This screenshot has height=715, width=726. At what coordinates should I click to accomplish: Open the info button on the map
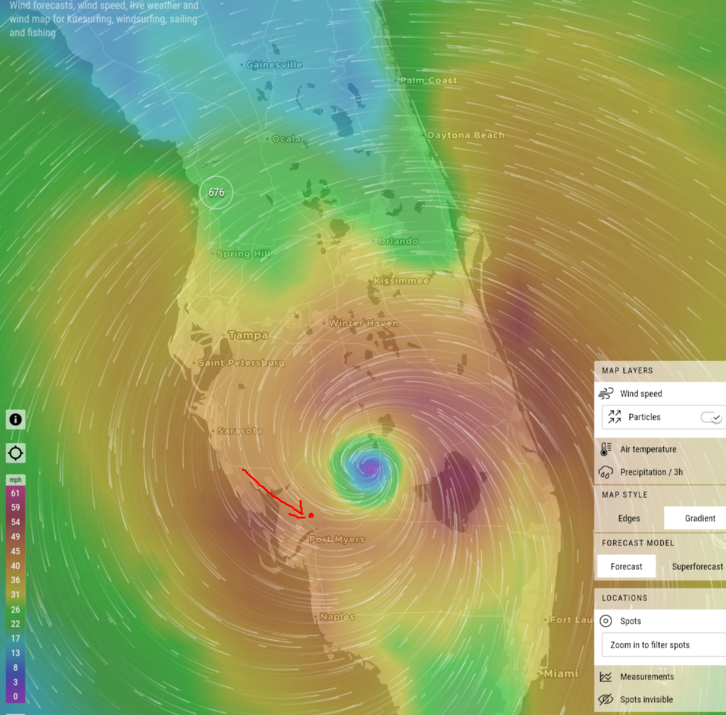tap(16, 419)
